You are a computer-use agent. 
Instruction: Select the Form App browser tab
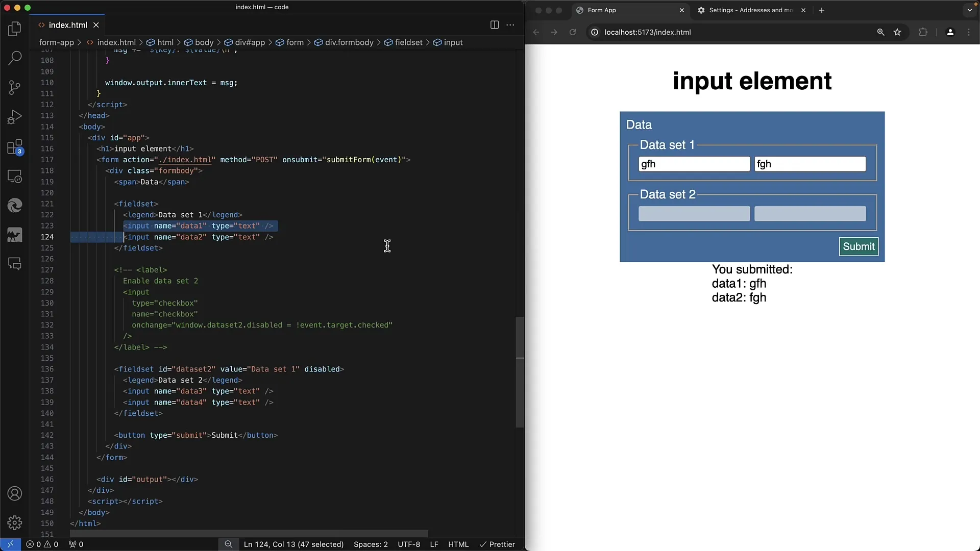pyautogui.click(x=602, y=9)
